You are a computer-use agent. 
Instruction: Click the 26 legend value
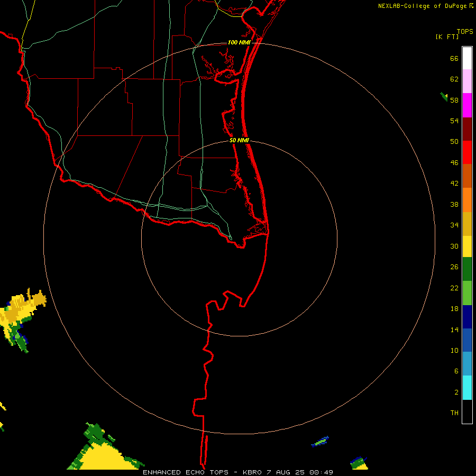click(454, 267)
